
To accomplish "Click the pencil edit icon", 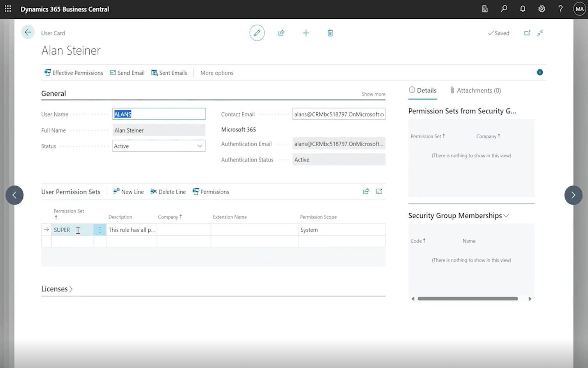I will pyautogui.click(x=257, y=33).
